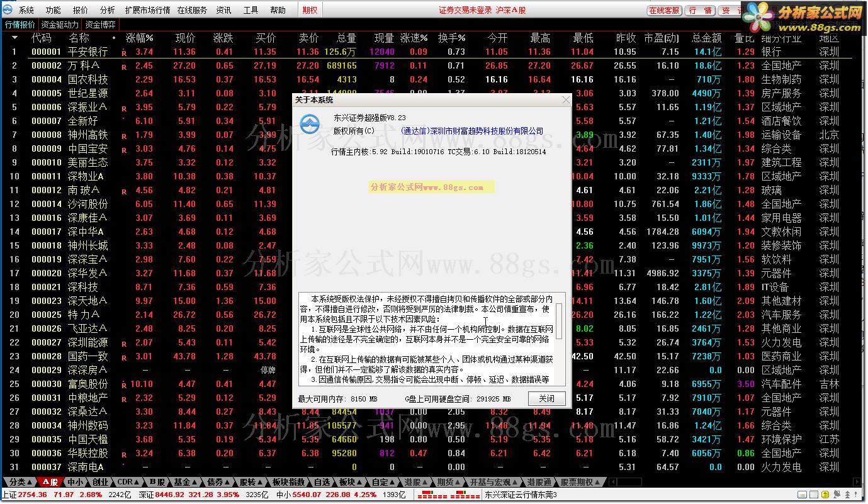Click the R marker beside 富奥股份

coord(124,386)
